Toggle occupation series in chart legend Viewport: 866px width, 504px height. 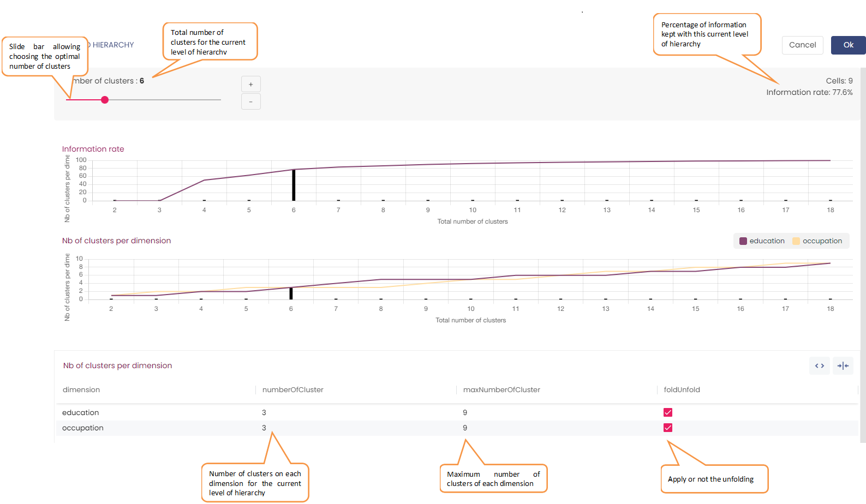coord(817,241)
